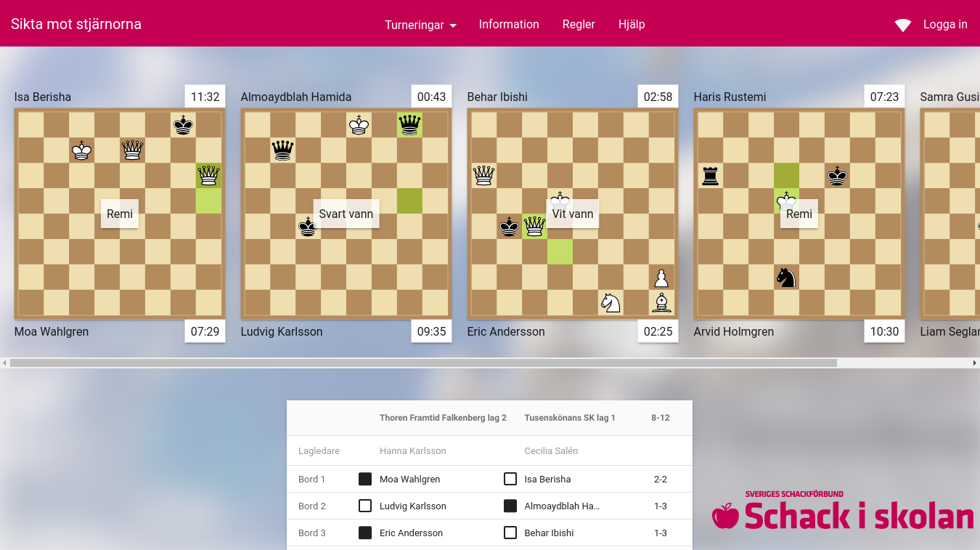The image size is (980, 550).
Task: Click white color box next to Ludvig Karlsson
Action: coord(365,506)
